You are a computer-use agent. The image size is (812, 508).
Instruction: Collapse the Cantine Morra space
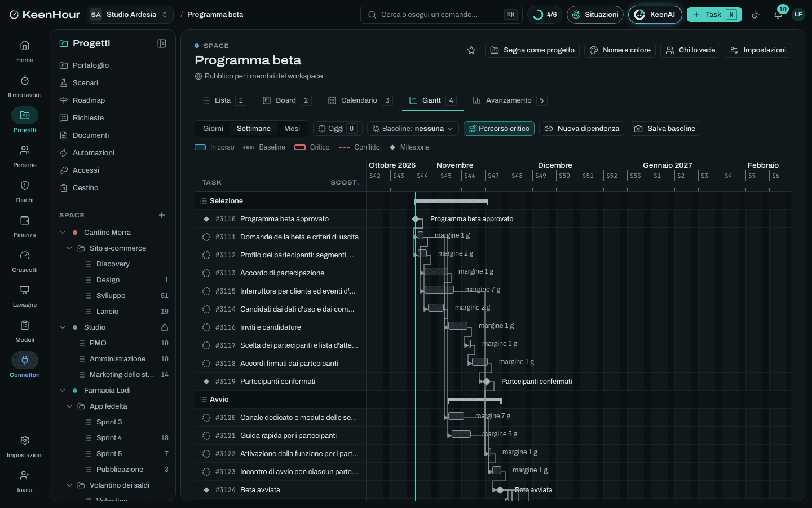pos(63,233)
